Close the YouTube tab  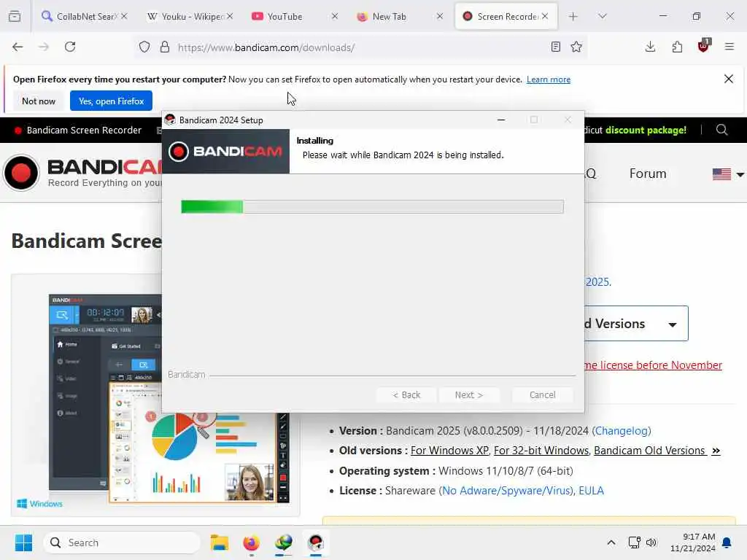tap(335, 16)
